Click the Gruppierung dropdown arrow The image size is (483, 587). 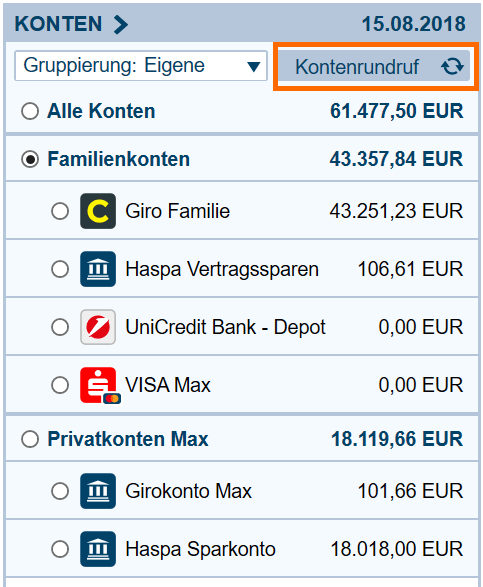coord(253,67)
